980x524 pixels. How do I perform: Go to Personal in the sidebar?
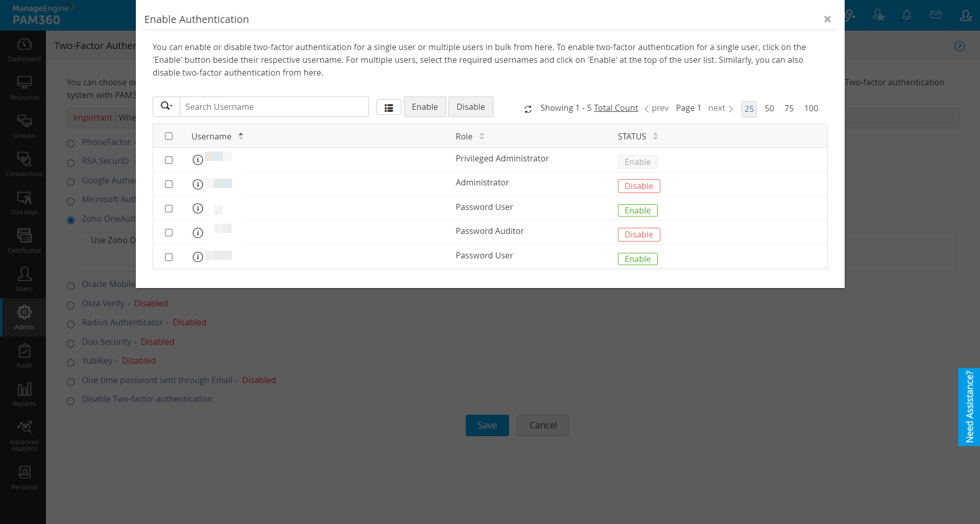click(x=24, y=478)
